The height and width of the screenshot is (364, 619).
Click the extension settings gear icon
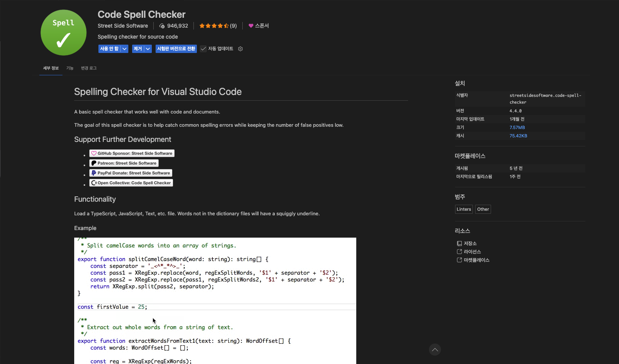pos(240,48)
